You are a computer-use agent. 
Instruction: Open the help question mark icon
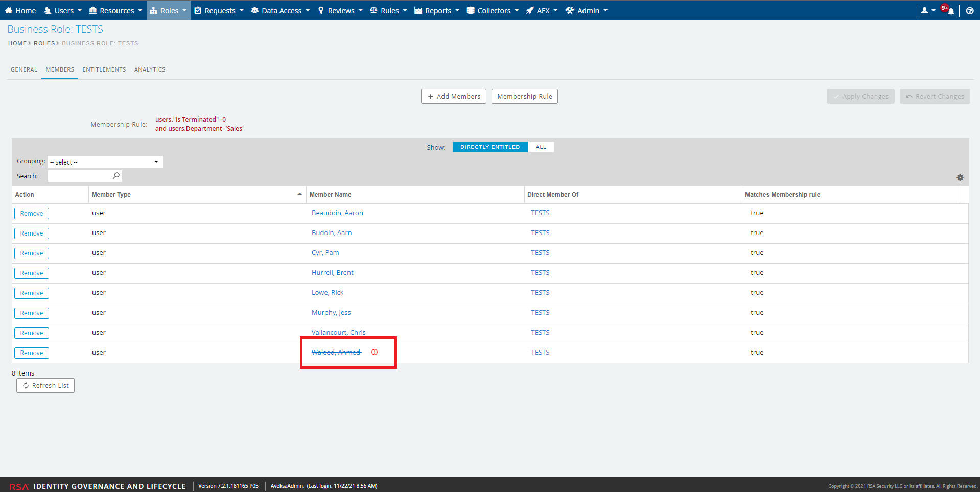pyautogui.click(x=969, y=11)
